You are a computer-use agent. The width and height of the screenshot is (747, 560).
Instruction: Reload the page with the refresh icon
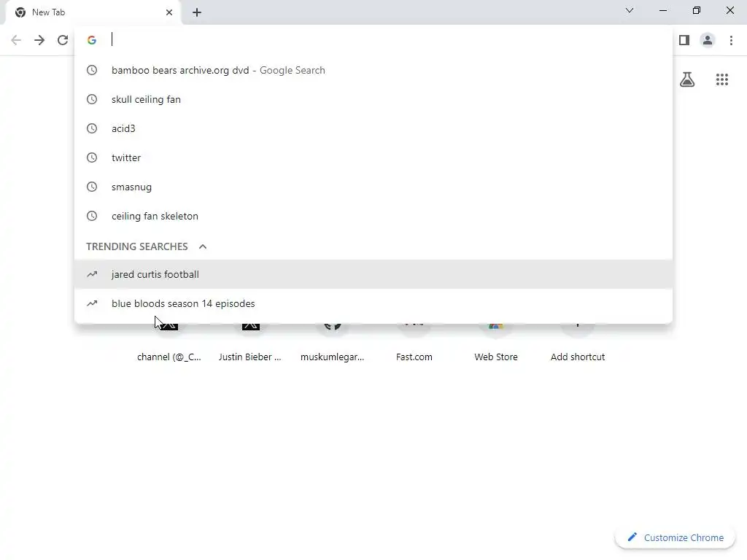coord(63,40)
